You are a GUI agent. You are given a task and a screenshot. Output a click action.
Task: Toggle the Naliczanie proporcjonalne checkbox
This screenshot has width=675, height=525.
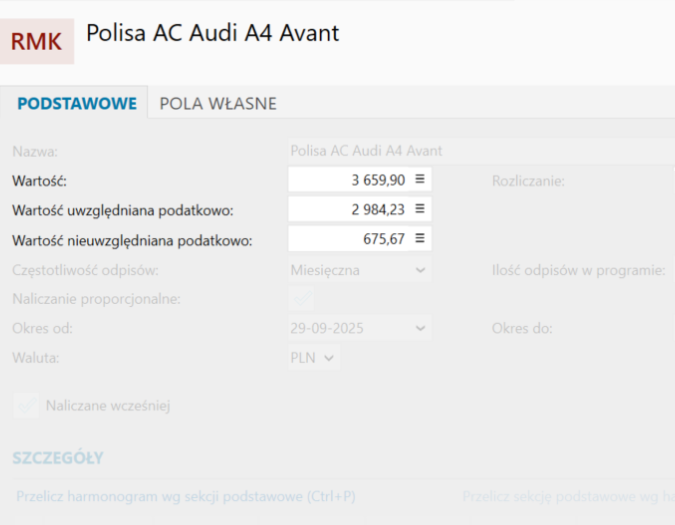pos(301,299)
